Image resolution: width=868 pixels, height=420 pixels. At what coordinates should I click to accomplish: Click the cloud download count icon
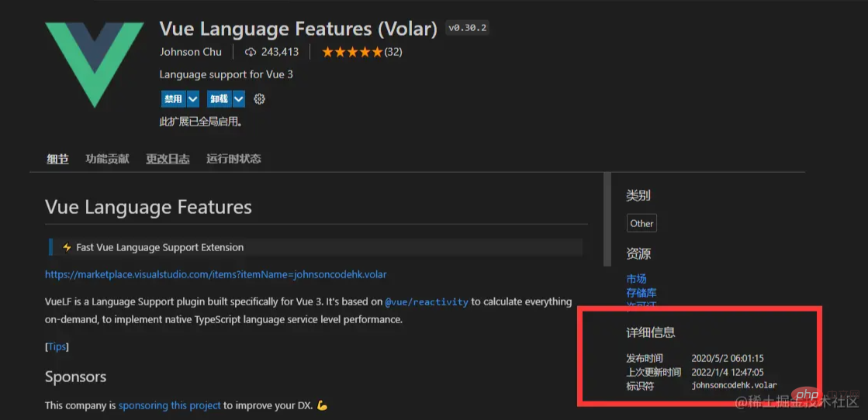(250, 52)
